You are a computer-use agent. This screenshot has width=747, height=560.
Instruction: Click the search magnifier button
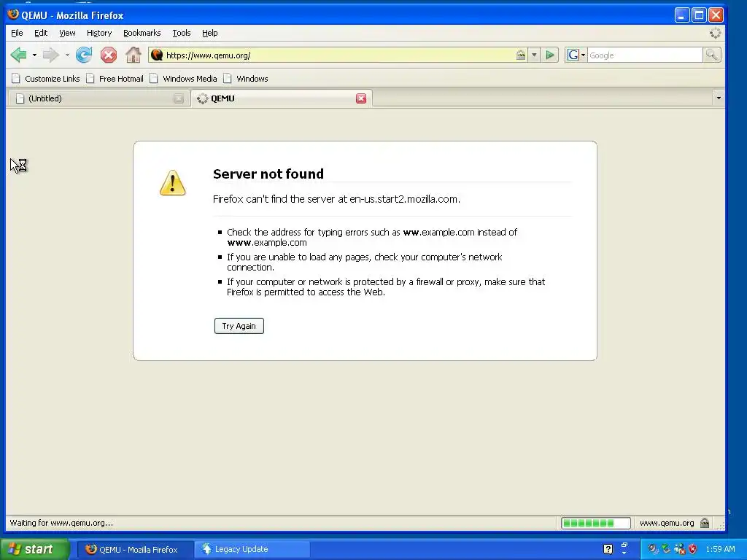(711, 55)
